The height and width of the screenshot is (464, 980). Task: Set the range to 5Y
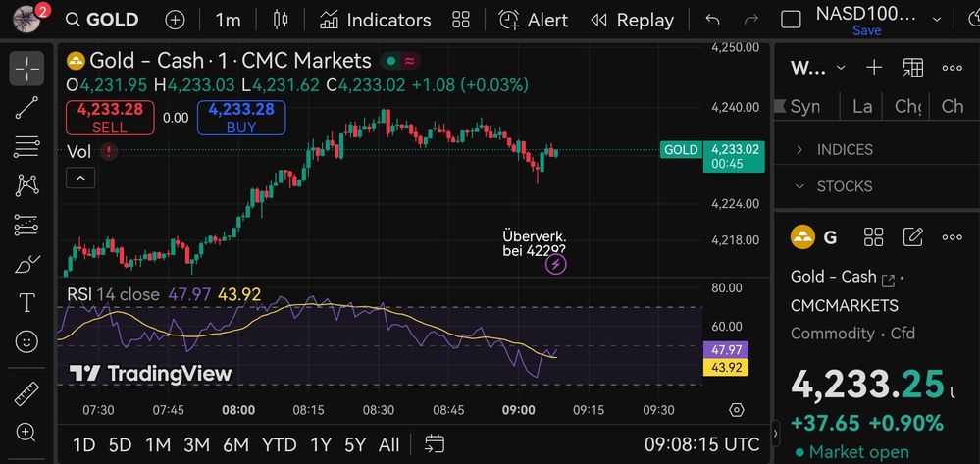pyautogui.click(x=355, y=444)
